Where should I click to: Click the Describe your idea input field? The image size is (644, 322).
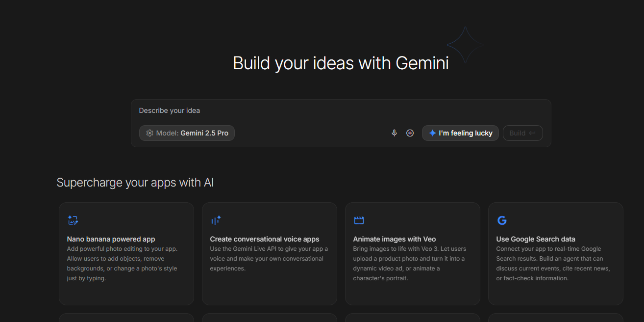(341, 110)
